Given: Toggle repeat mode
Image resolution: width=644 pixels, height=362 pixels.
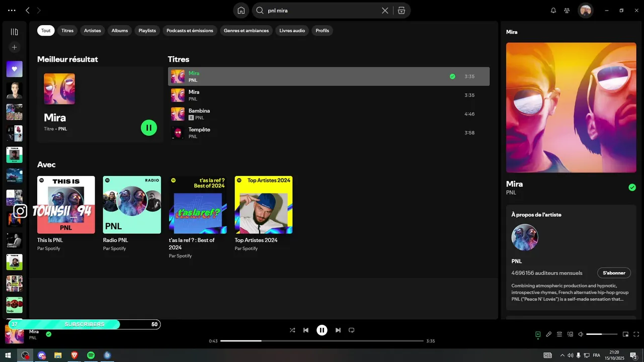Looking at the screenshot, I should coord(352,330).
